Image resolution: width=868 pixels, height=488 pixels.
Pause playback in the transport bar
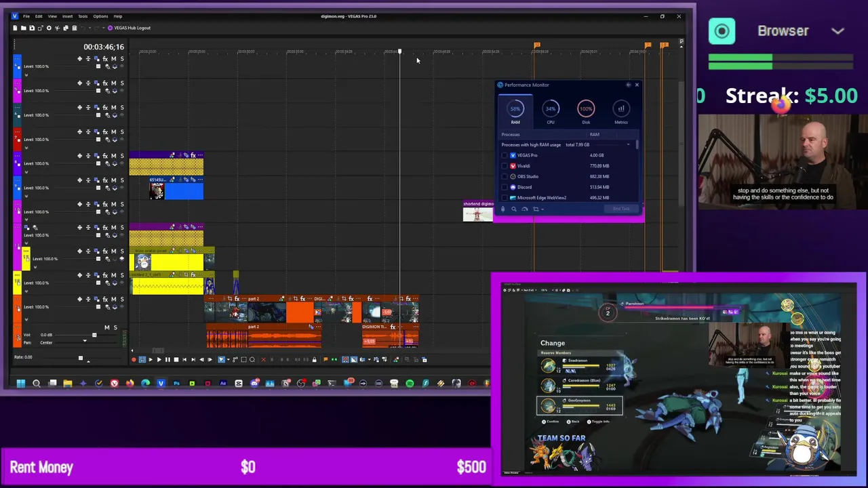coord(167,359)
